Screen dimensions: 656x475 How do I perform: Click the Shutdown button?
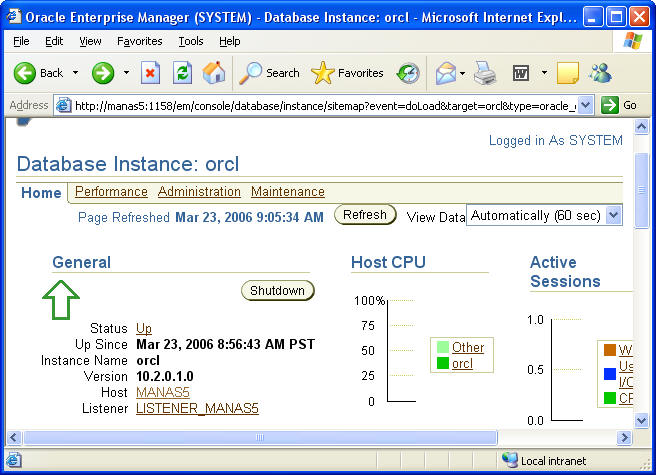click(277, 291)
